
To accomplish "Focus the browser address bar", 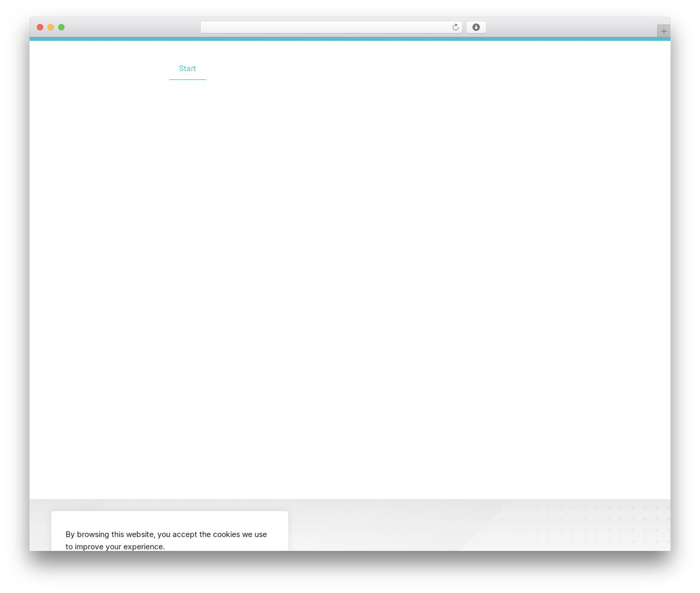I will 331,27.
